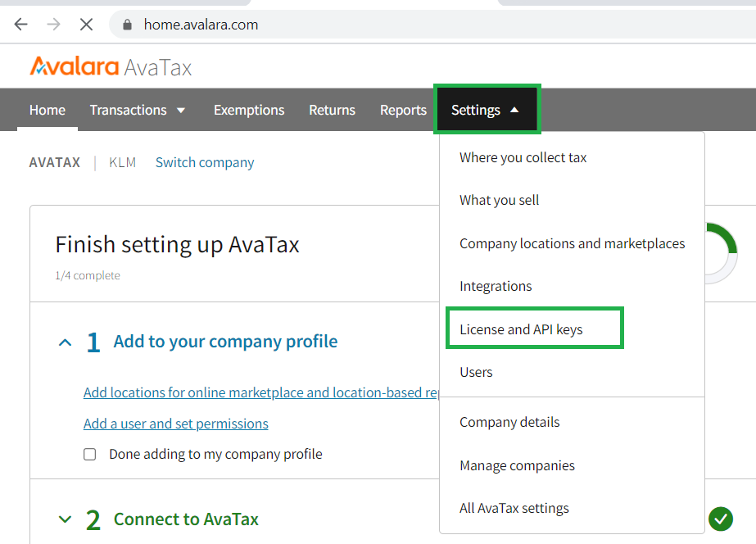Click the Finish setting up AvaTax heading

(x=177, y=244)
